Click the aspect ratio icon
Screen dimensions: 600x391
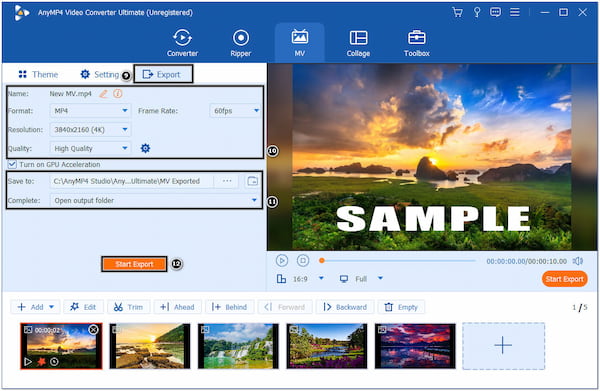pos(281,279)
